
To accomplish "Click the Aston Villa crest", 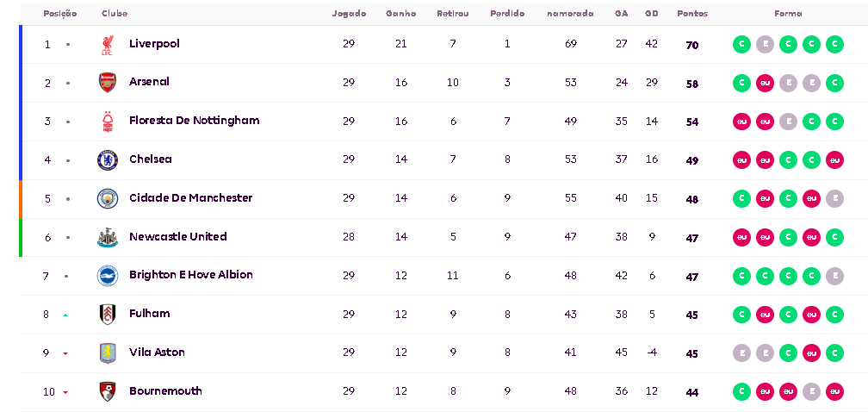I will pos(107,353).
